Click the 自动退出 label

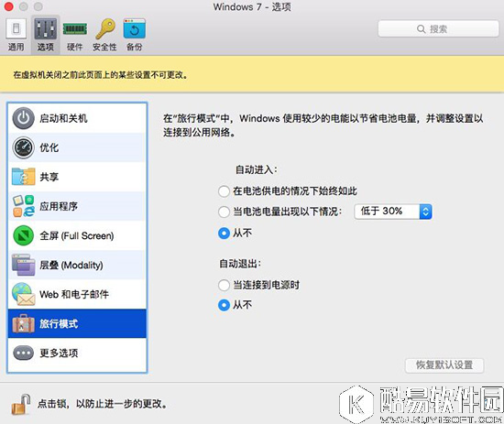[x=240, y=264]
